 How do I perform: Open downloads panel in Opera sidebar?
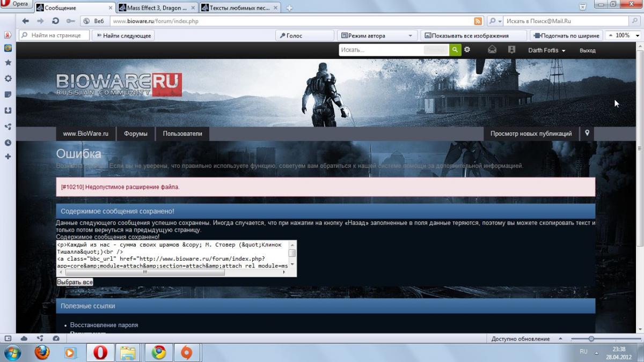point(8,110)
